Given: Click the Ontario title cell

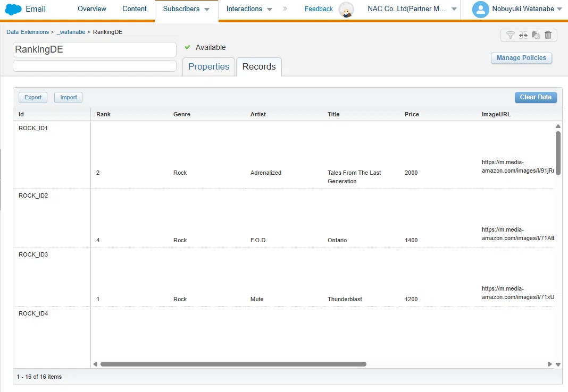Looking at the screenshot, I should 337,240.
